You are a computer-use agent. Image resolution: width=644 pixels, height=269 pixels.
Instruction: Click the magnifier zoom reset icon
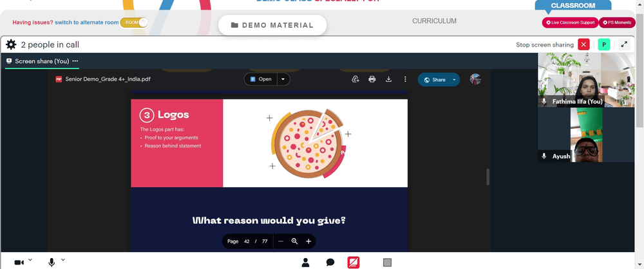pos(294,241)
